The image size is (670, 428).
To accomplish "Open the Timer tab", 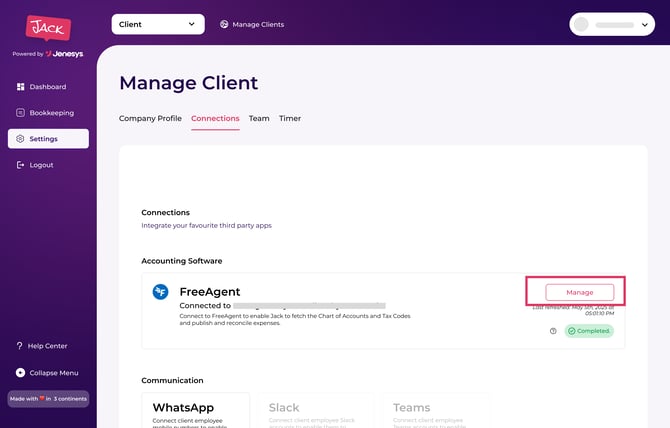I will point(290,118).
